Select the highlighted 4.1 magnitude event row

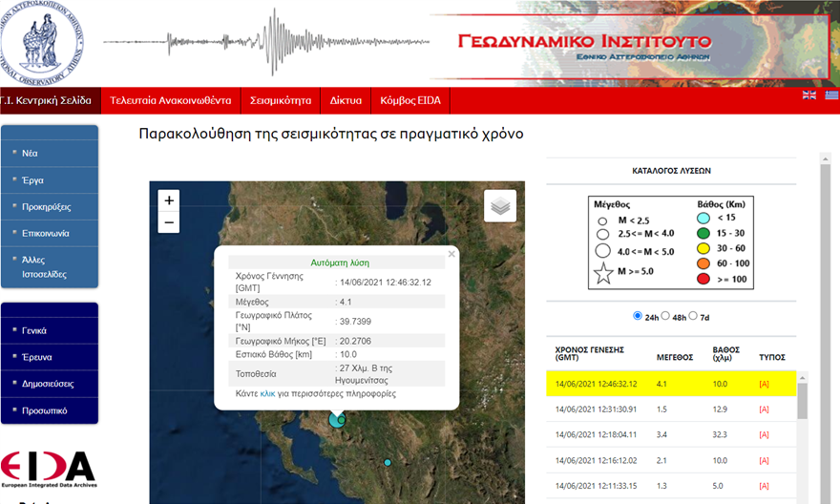point(668,384)
